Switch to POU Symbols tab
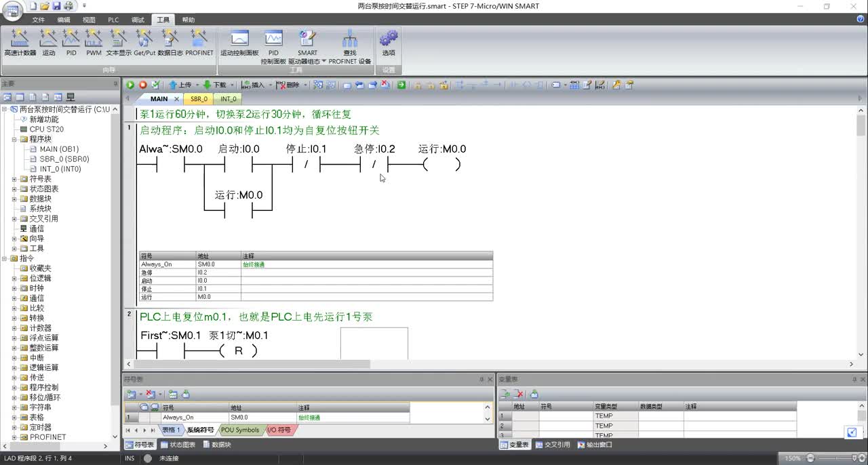Viewport: 868px width, 465px height. pos(240,430)
